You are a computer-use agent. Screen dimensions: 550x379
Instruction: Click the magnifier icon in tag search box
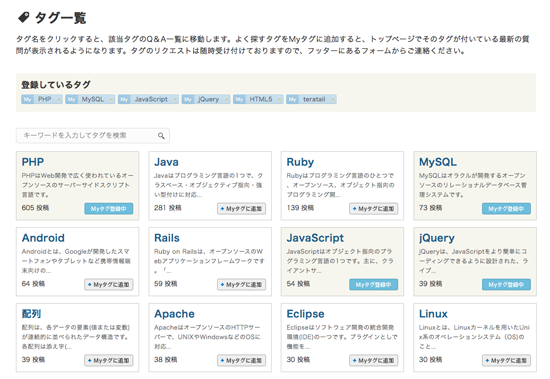click(161, 135)
